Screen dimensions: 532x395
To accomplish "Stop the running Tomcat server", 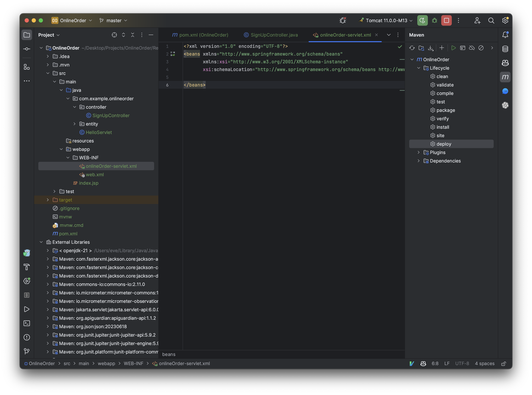I will [446, 20].
